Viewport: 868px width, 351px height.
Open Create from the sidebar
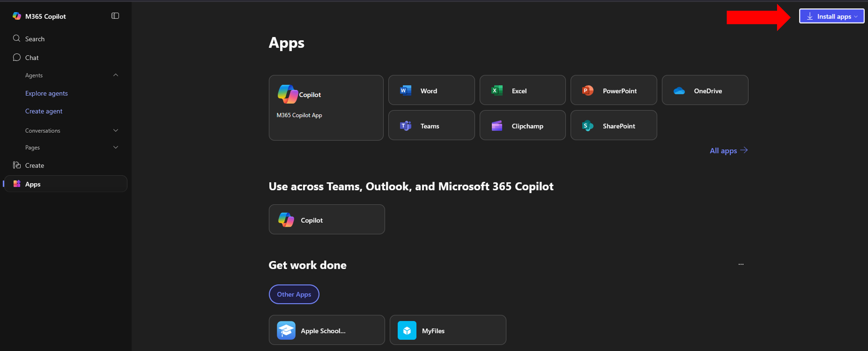pyautogui.click(x=66, y=165)
